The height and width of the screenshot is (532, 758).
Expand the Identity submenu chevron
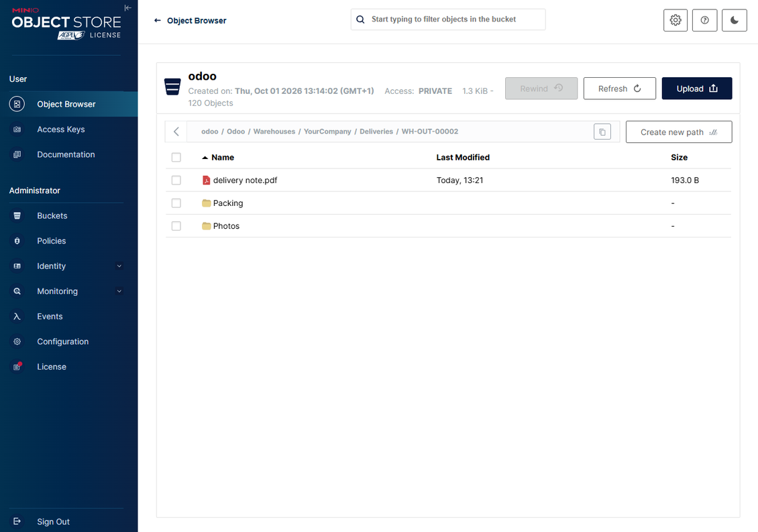[119, 266]
